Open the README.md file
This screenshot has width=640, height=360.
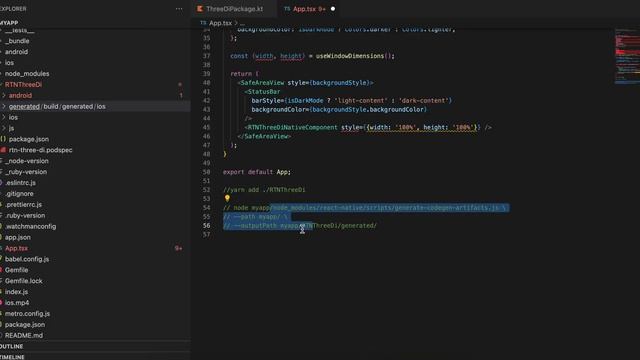[x=24, y=336]
